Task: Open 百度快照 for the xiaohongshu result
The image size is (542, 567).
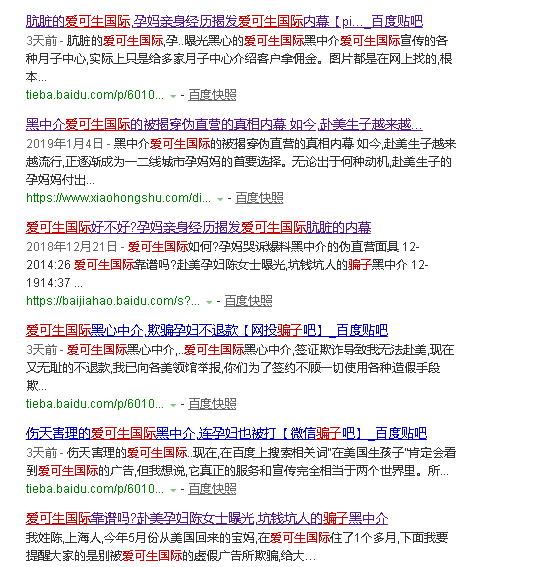Action: pos(259,198)
